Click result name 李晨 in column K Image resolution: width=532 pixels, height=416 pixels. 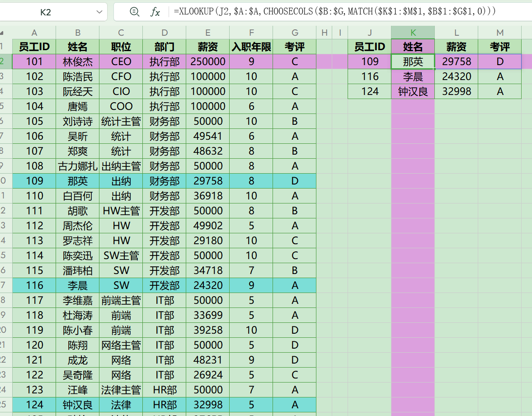pyautogui.click(x=413, y=76)
